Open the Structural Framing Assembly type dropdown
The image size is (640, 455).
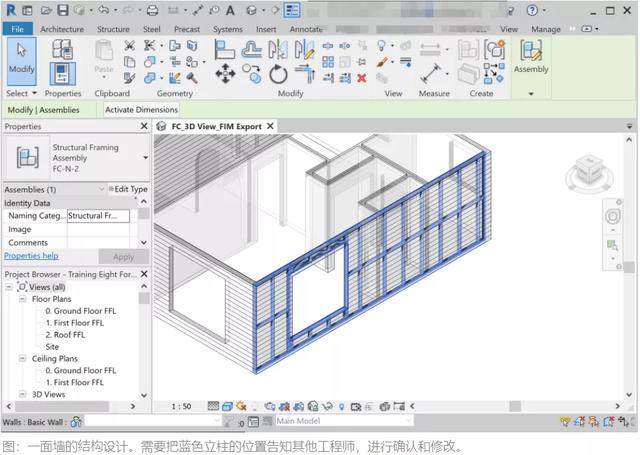[145, 158]
